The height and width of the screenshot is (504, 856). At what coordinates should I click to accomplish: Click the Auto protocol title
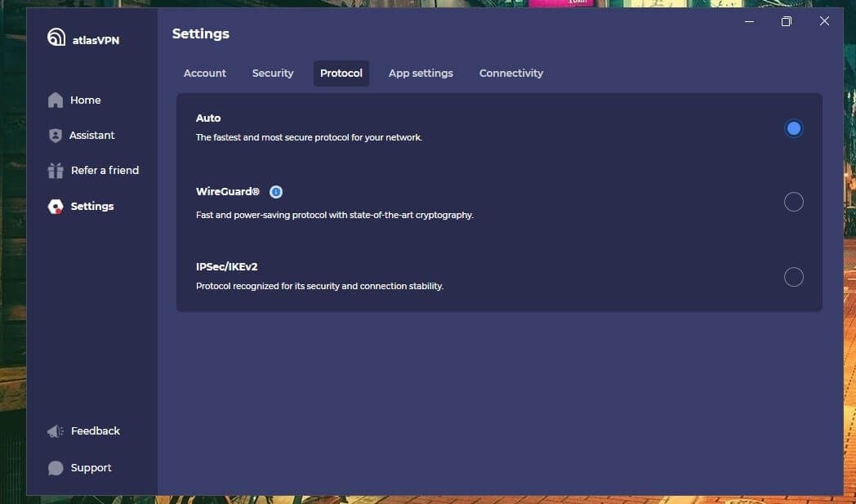coord(208,118)
